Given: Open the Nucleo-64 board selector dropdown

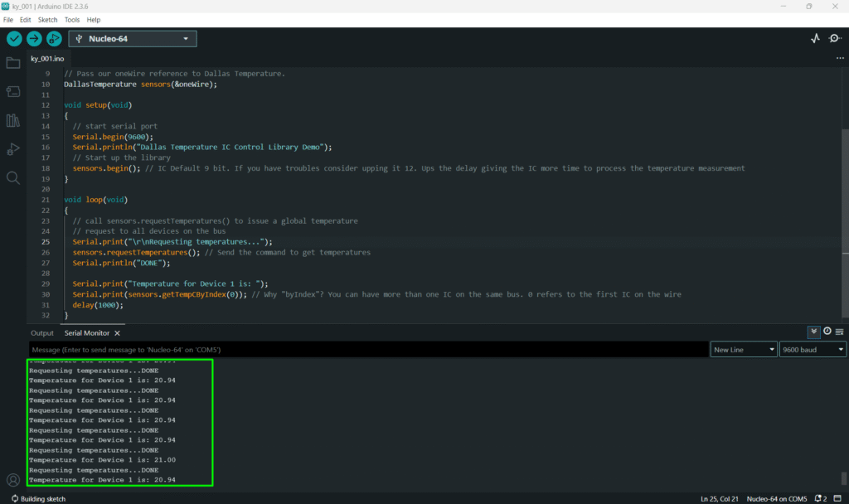Looking at the screenshot, I should click(x=133, y=39).
